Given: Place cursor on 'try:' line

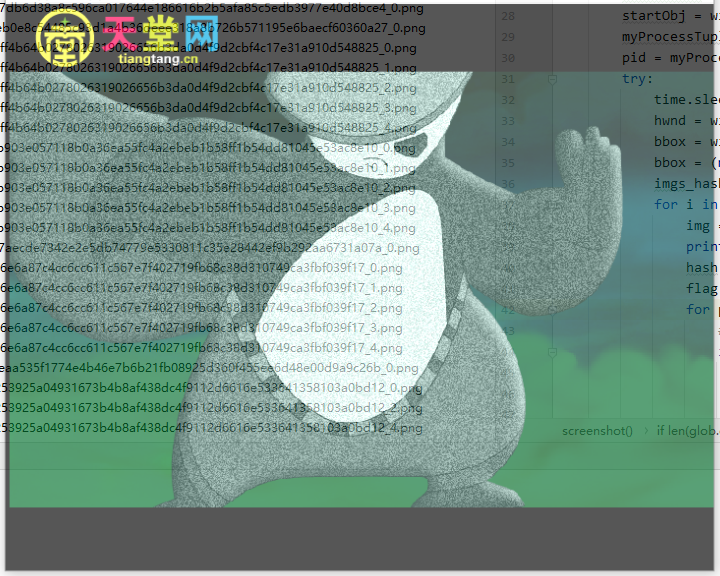Looking at the screenshot, I should coord(637,79).
